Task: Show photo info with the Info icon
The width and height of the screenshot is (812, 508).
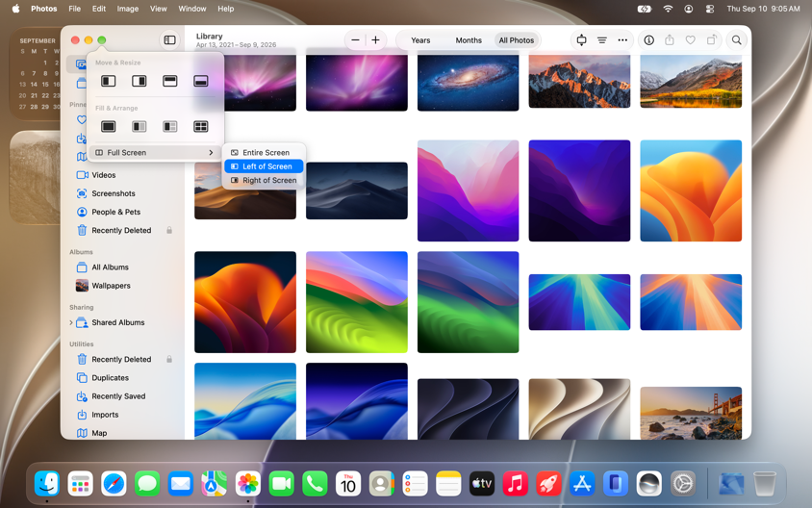Action: pos(648,39)
